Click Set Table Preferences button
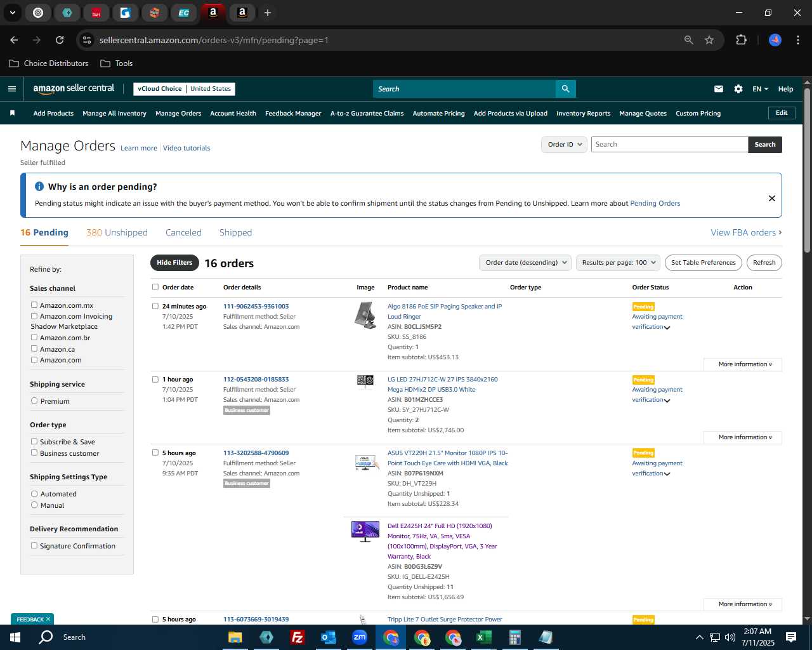812x650 pixels. point(703,263)
